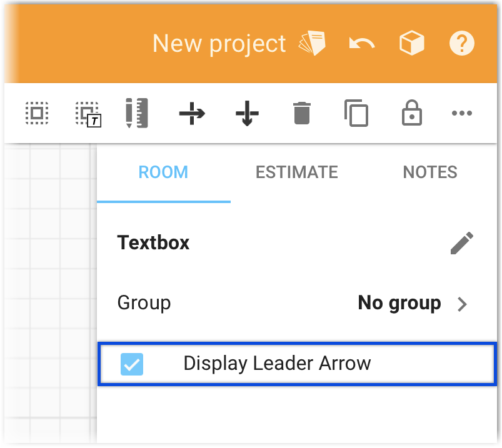The height and width of the screenshot is (448, 502).
Task: Open the project pages icon beside New project
Action: click(x=312, y=43)
